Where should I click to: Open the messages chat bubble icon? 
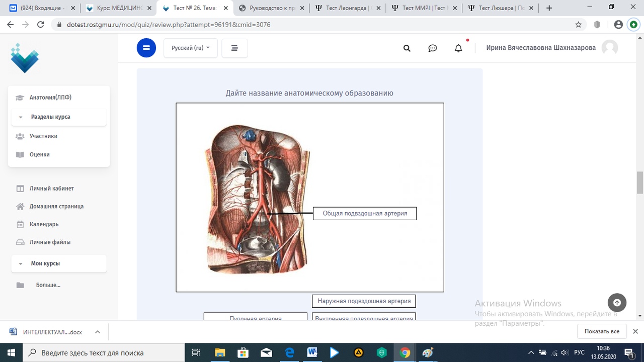tap(433, 48)
